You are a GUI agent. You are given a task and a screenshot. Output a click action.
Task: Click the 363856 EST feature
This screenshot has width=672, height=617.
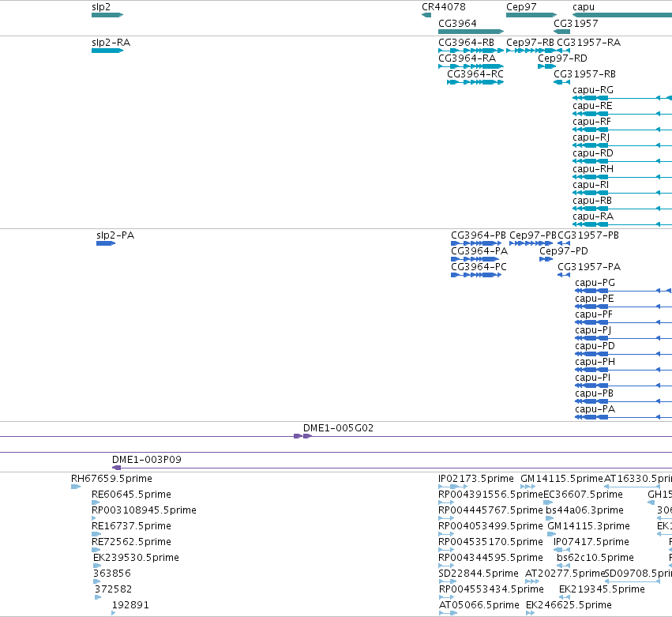pos(96,582)
